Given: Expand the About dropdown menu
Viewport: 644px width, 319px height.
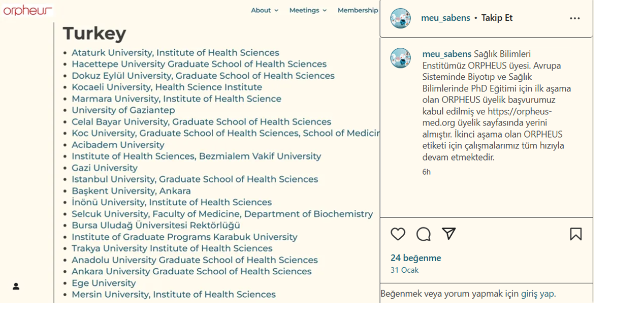Looking at the screenshot, I should pyautogui.click(x=265, y=10).
